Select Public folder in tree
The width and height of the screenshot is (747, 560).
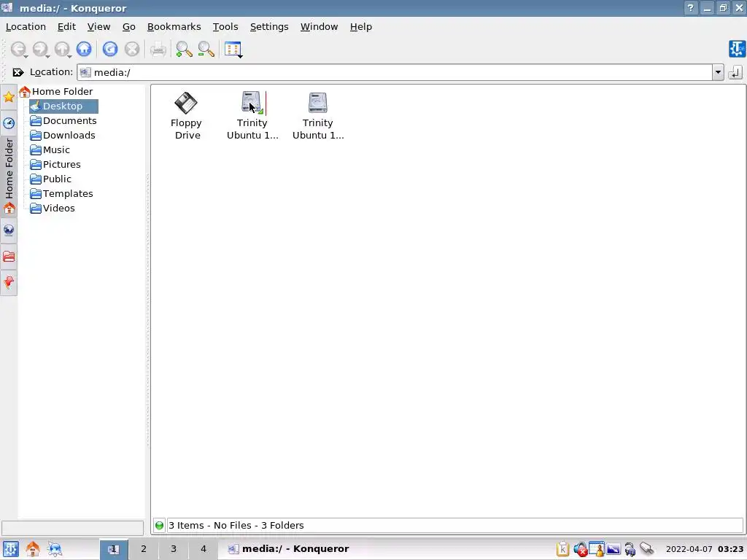point(50,179)
